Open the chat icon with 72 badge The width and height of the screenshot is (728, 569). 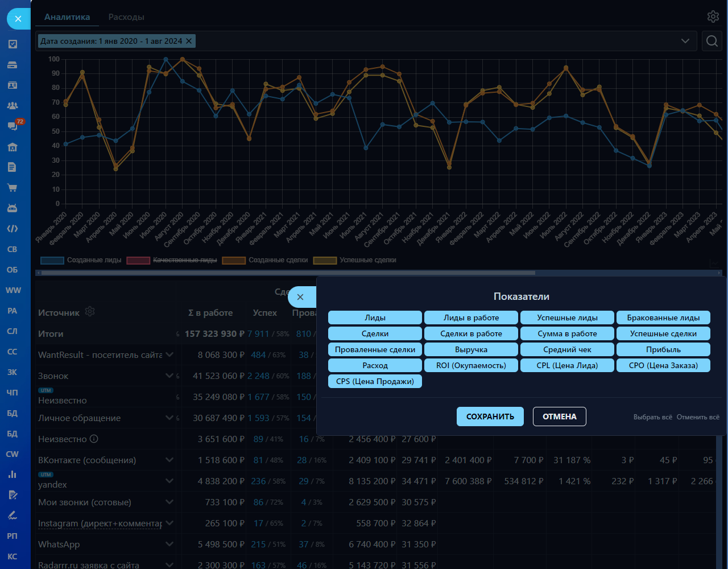[13, 126]
